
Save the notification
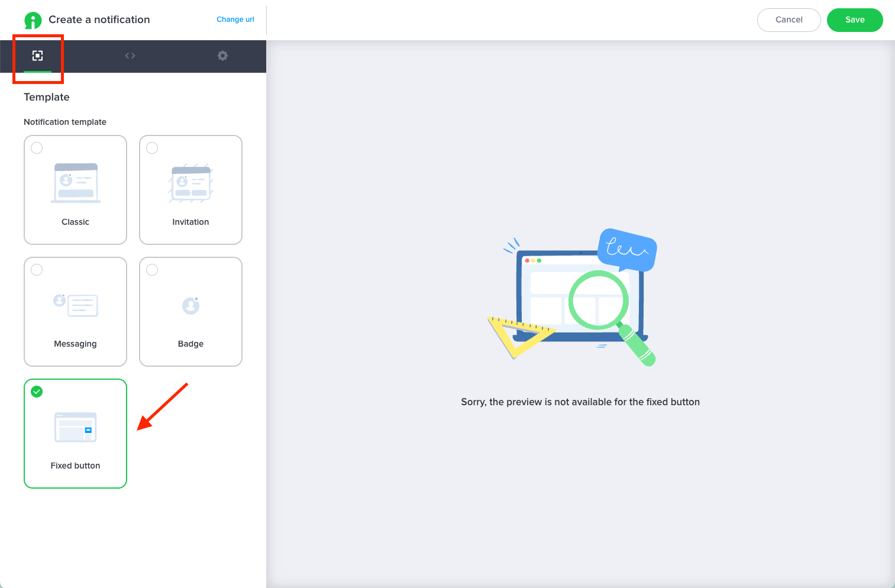click(x=855, y=20)
